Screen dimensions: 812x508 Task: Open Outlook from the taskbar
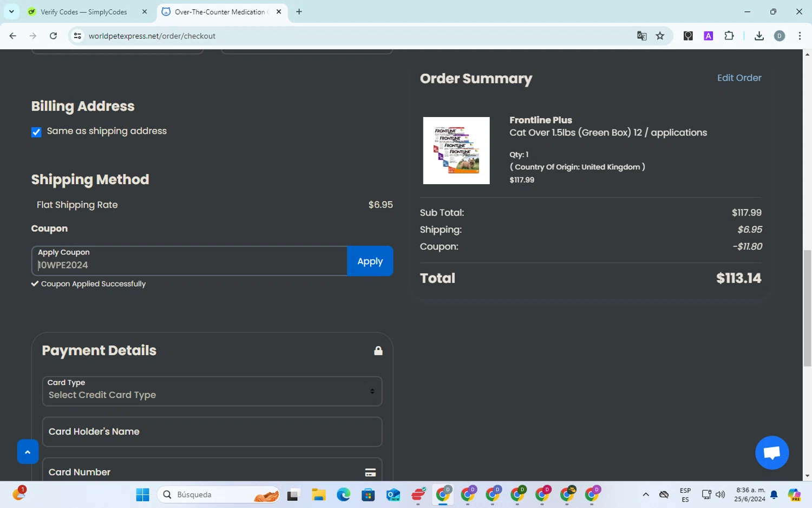coord(393,494)
